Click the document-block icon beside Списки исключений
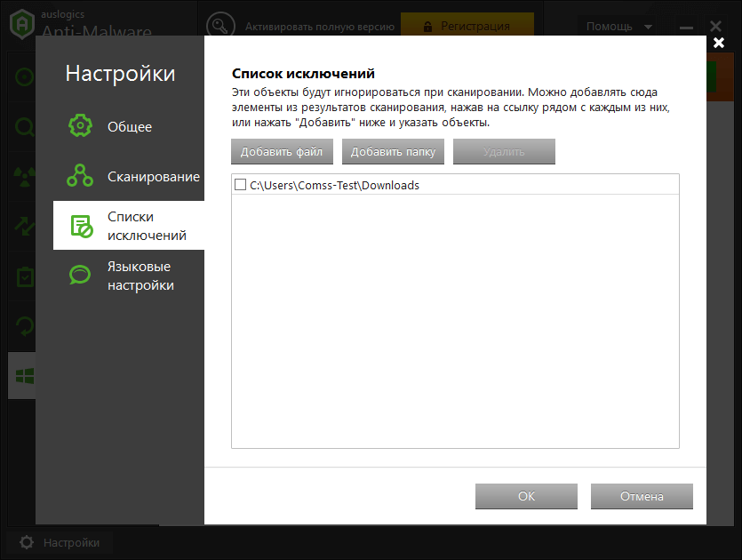 pyautogui.click(x=82, y=226)
